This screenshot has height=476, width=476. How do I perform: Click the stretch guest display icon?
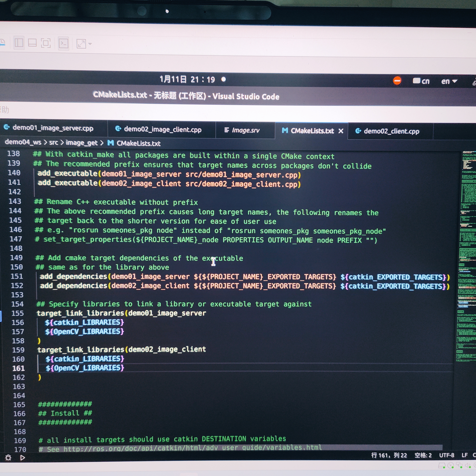tap(81, 44)
